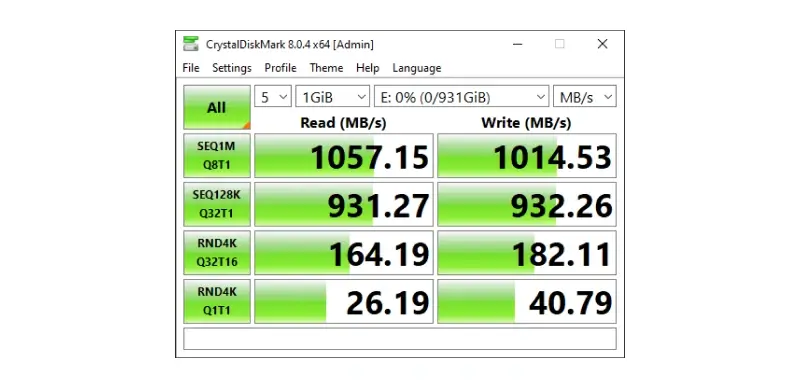Click the RND4K Q32T16 read result 164.19
Image resolution: width=800 pixels, height=388 pixels.
click(x=344, y=253)
